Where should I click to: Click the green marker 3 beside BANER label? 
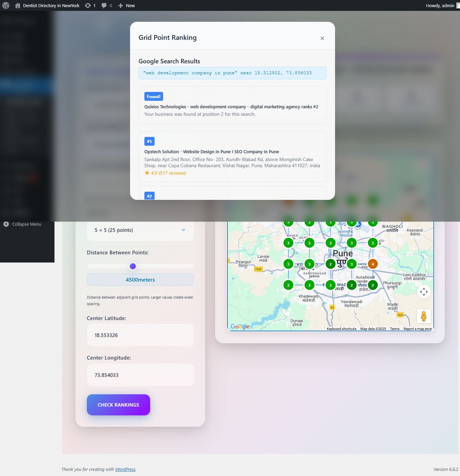(x=288, y=243)
